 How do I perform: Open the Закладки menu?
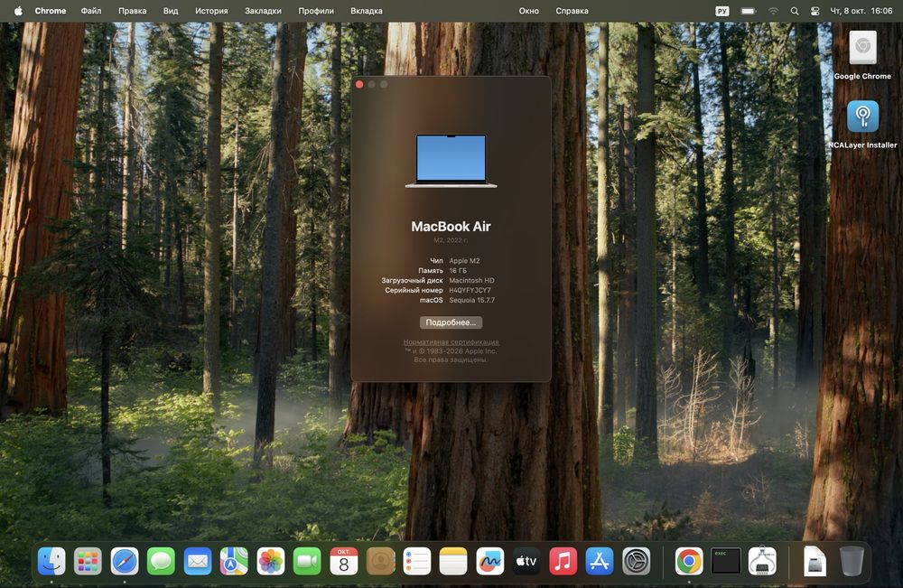263,11
